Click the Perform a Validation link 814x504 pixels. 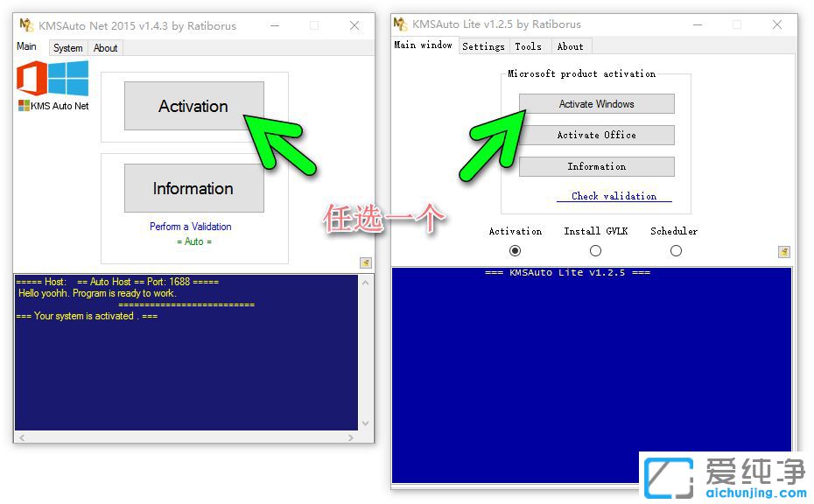click(191, 227)
